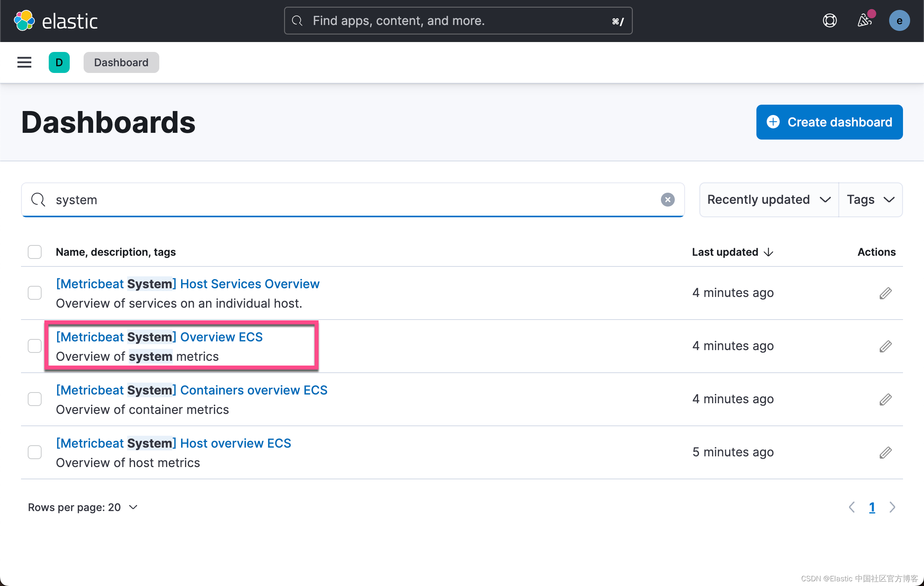924x586 pixels.
Task: Check the Overview ECS dashboard row
Action: (x=35, y=346)
